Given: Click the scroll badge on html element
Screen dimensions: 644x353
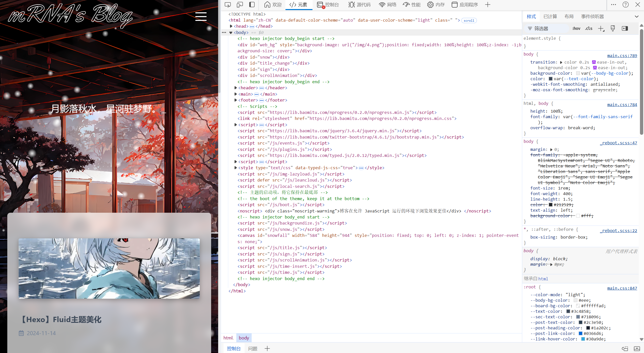Looking at the screenshot, I should click(x=469, y=21).
